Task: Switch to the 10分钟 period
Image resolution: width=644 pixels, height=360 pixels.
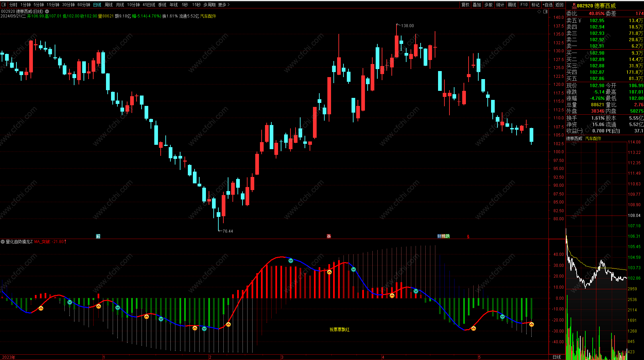Action: (x=133, y=5)
